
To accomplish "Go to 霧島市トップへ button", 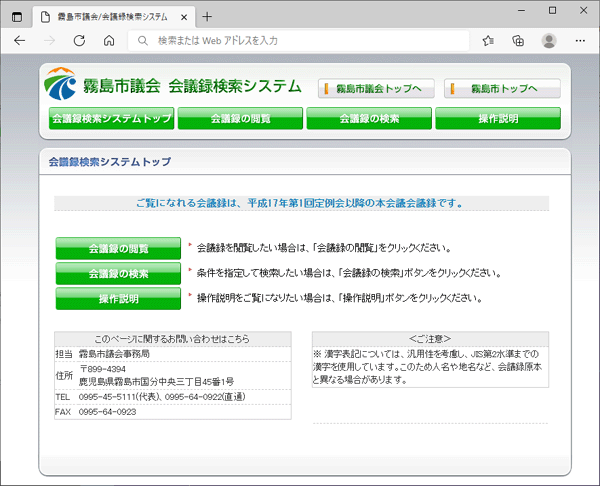I will [502, 88].
